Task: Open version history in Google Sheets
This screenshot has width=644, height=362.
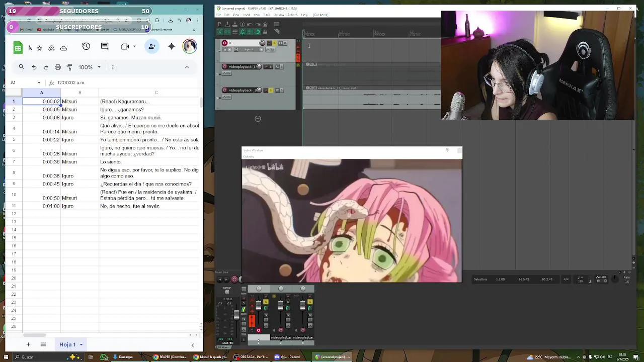Action: pyautogui.click(x=86, y=46)
